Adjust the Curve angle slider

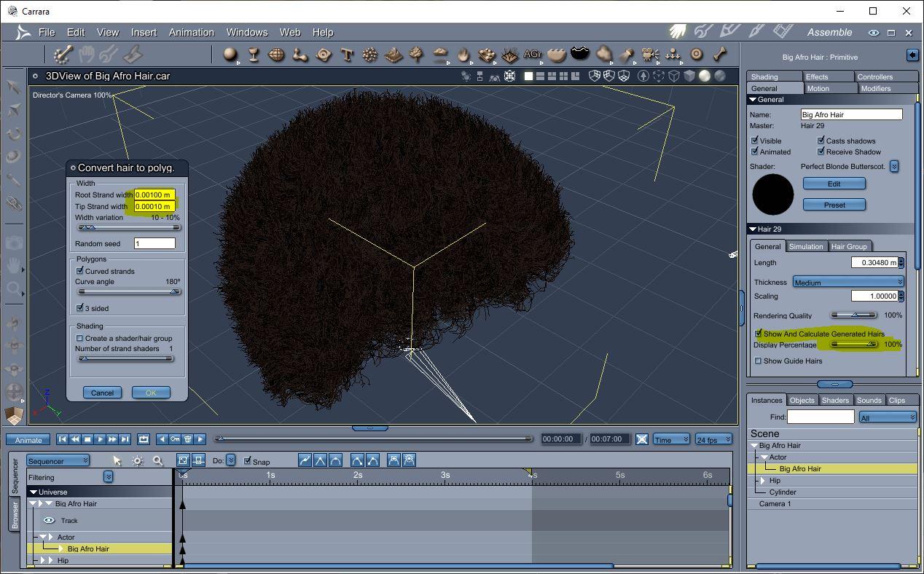click(x=173, y=291)
